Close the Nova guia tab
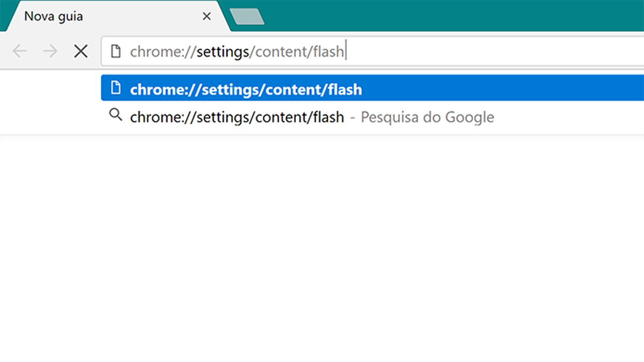Image resolution: width=644 pixels, height=362 pixels. (x=207, y=17)
